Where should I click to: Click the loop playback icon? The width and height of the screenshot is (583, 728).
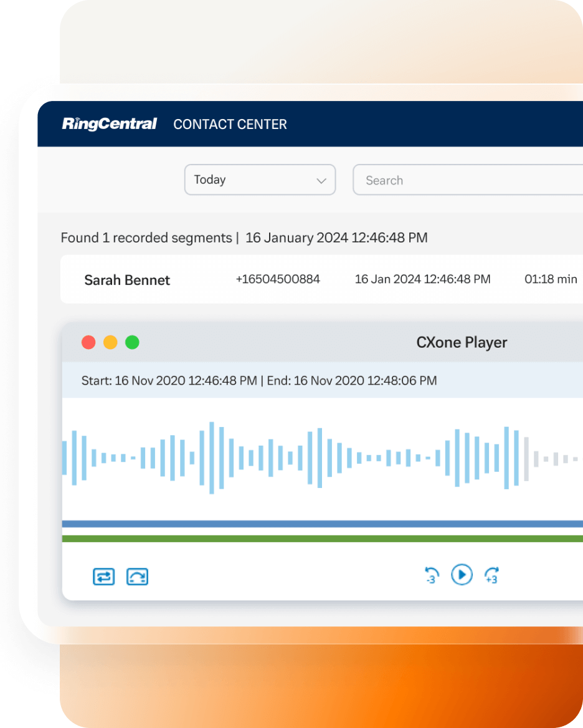coord(103,577)
